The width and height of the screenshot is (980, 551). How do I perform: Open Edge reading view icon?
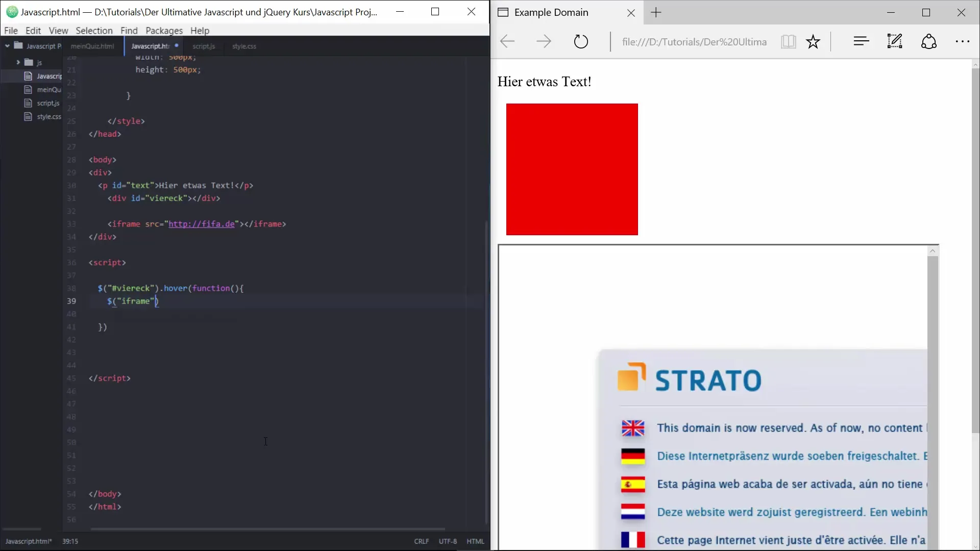click(x=788, y=41)
